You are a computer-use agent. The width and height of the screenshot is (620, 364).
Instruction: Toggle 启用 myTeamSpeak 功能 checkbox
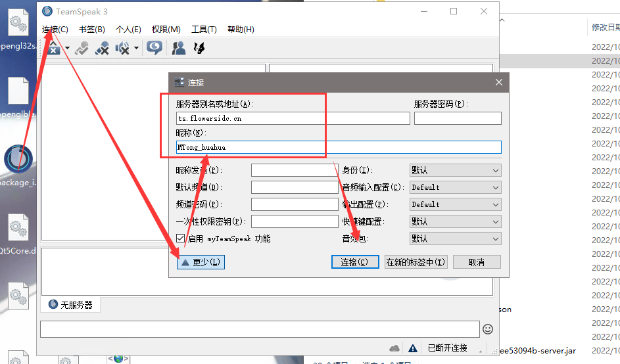point(181,239)
